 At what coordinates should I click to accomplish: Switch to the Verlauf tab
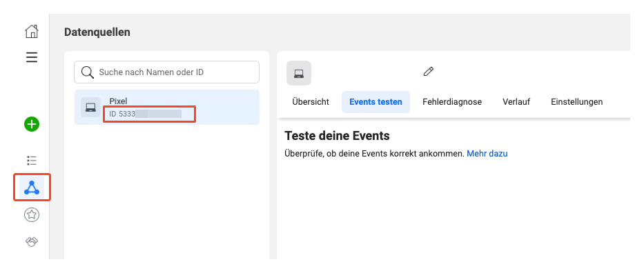pyautogui.click(x=516, y=101)
